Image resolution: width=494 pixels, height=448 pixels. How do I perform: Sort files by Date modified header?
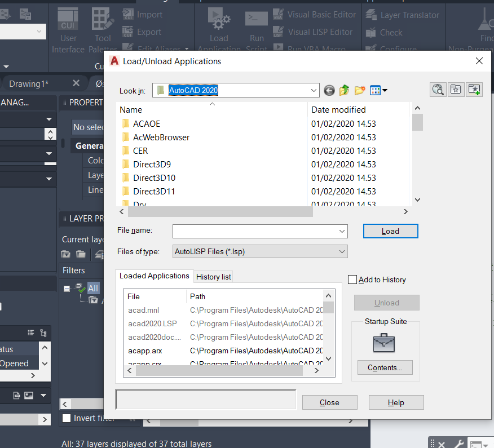point(358,109)
